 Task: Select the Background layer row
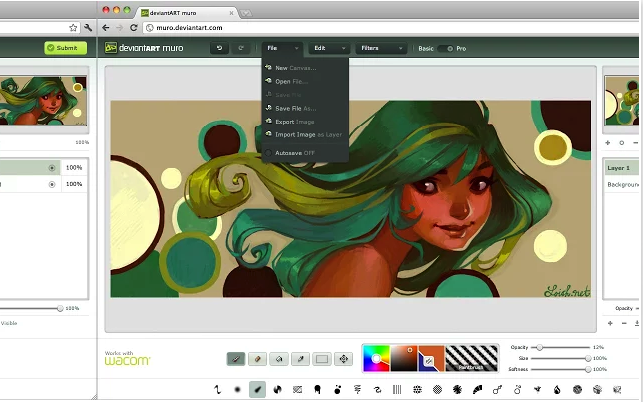[x=622, y=185]
